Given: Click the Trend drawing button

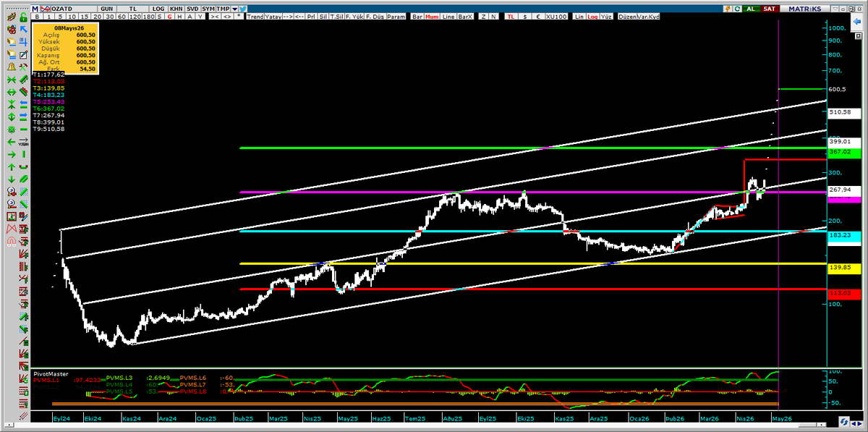Looking at the screenshot, I should tap(255, 17).
